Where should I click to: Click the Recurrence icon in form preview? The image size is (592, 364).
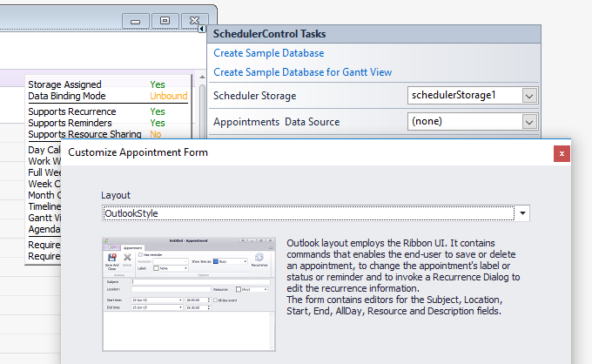258,259
